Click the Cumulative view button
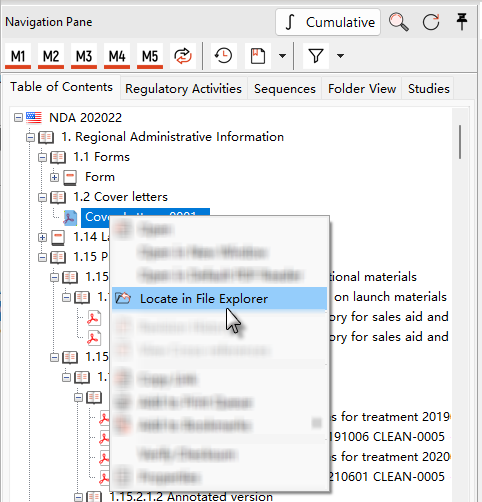 tap(328, 22)
